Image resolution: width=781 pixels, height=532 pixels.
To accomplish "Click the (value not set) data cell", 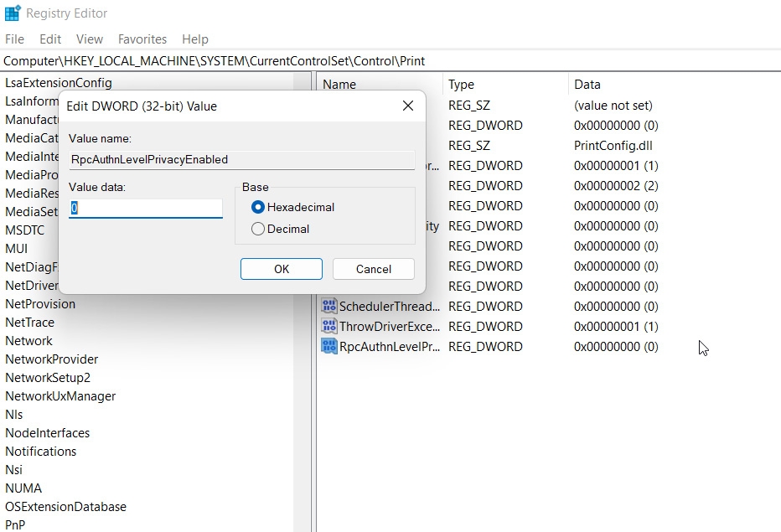I will coord(613,106).
